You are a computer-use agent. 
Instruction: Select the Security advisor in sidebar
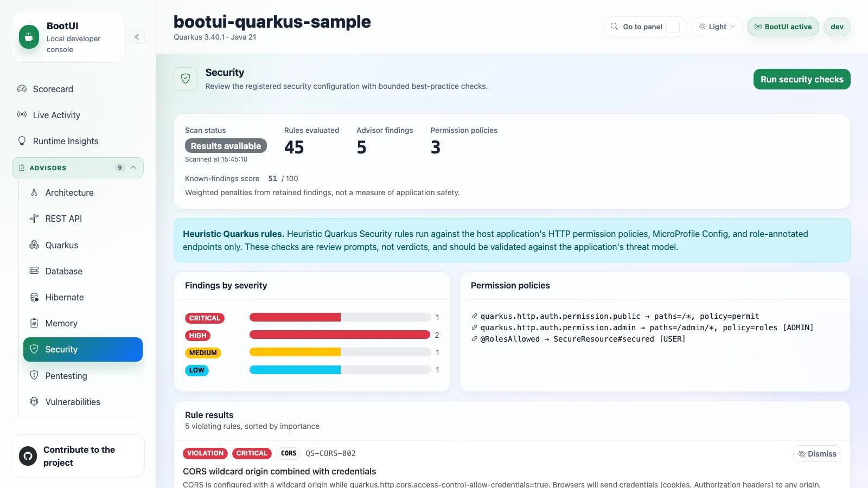(83, 349)
